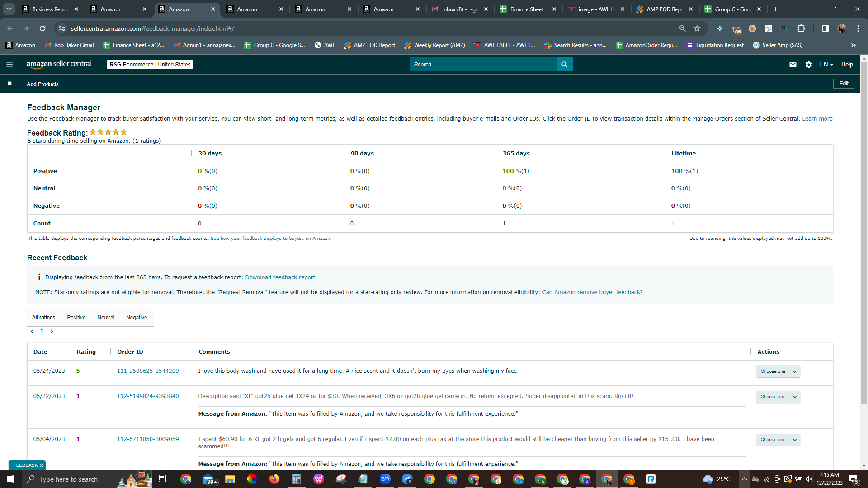The width and height of the screenshot is (868, 488).
Task: Open the Seller Central mail messages icon
Action: [793, 65]
